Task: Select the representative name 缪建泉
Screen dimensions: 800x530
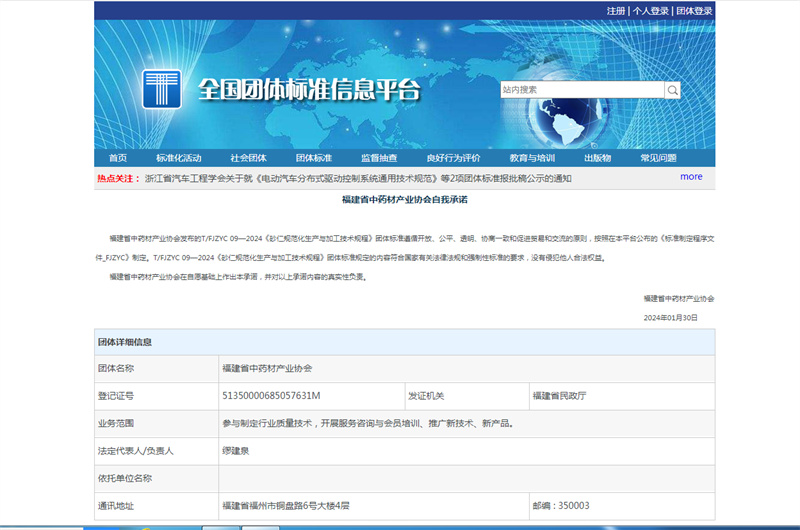Action: [x=236, y=451]
